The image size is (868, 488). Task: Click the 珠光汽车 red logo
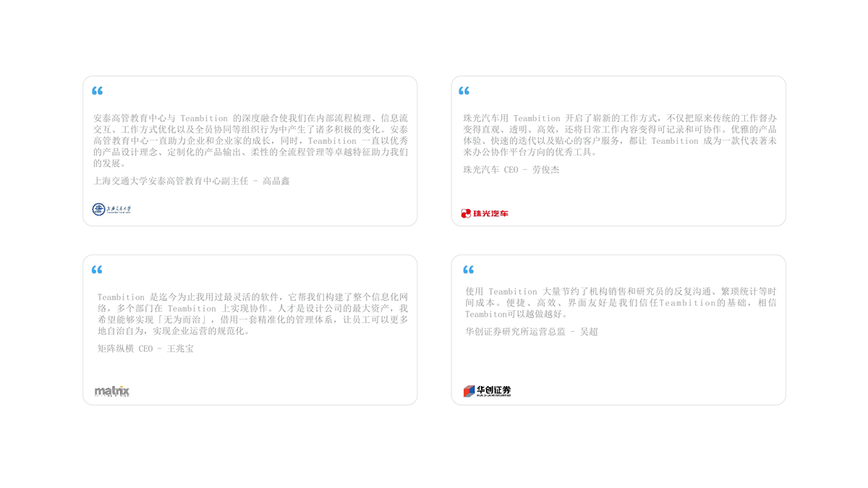click(x=485, y=213)
